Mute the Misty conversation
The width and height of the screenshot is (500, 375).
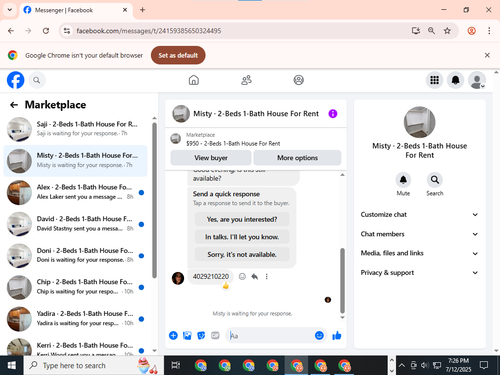click(x=403, y=180)
